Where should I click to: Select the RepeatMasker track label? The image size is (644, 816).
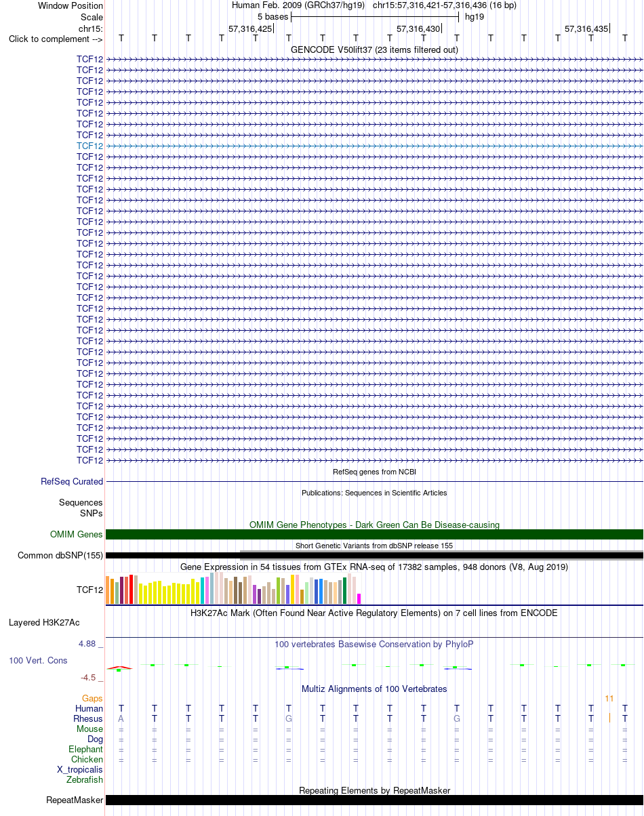(x=75, y=800)
